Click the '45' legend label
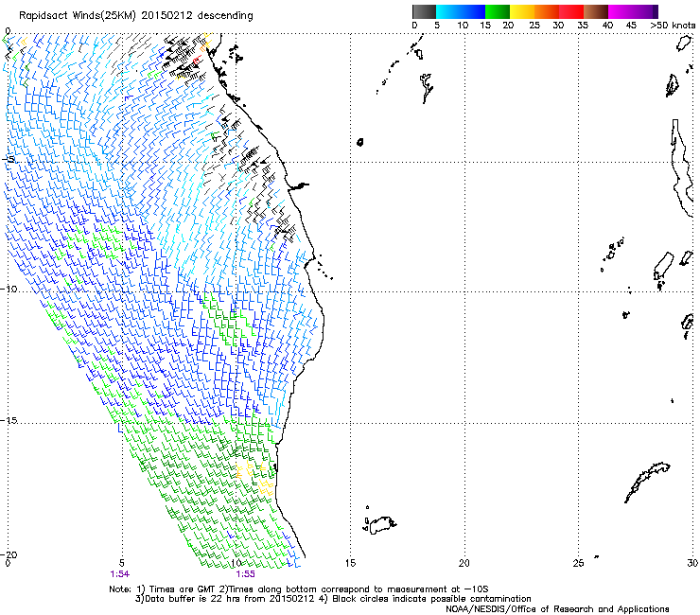700x615 pixels. coord(631,26)
